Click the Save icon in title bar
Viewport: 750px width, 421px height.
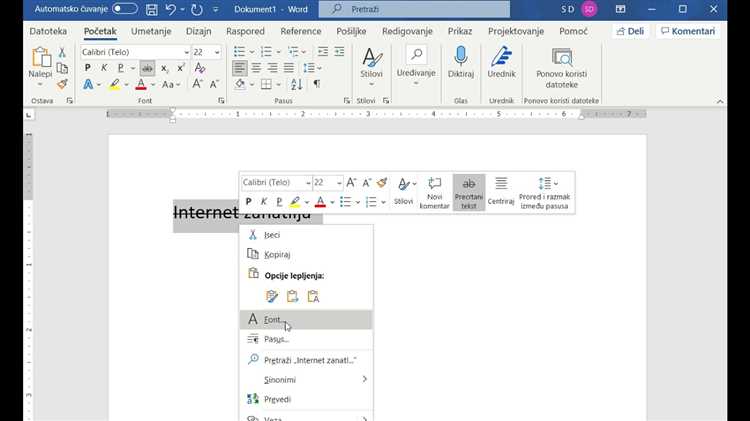(152, 9)
